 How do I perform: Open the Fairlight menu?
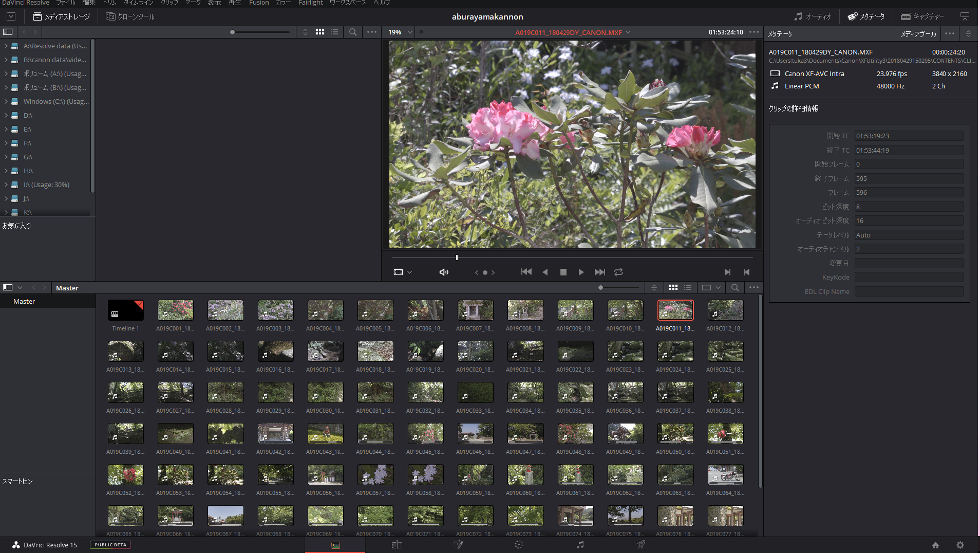[310, 3]
